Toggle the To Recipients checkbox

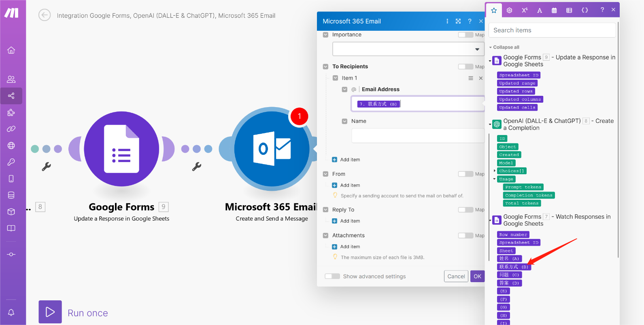pos(325,67)
